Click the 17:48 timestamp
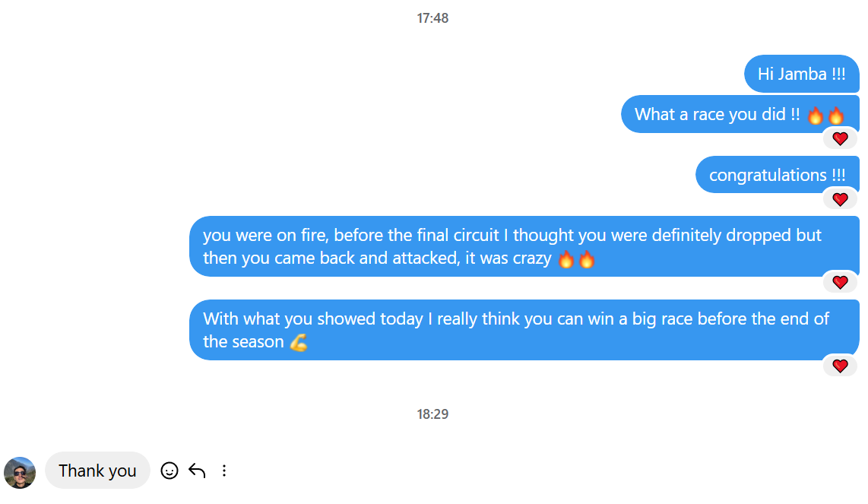Viewport: 868px width, 504px height. [x=432, y=18]
